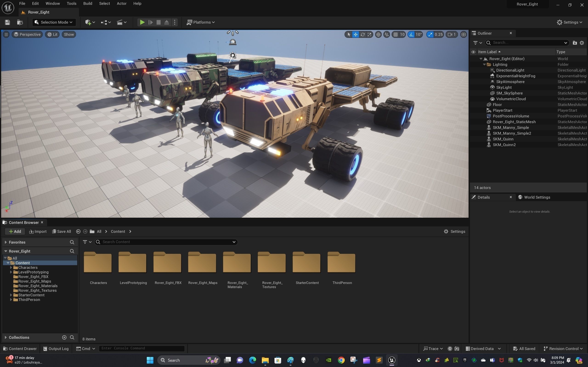Toggle the Outliner visibility eye column
Screen dimensions: 588x367
click(x=473, y=52)
